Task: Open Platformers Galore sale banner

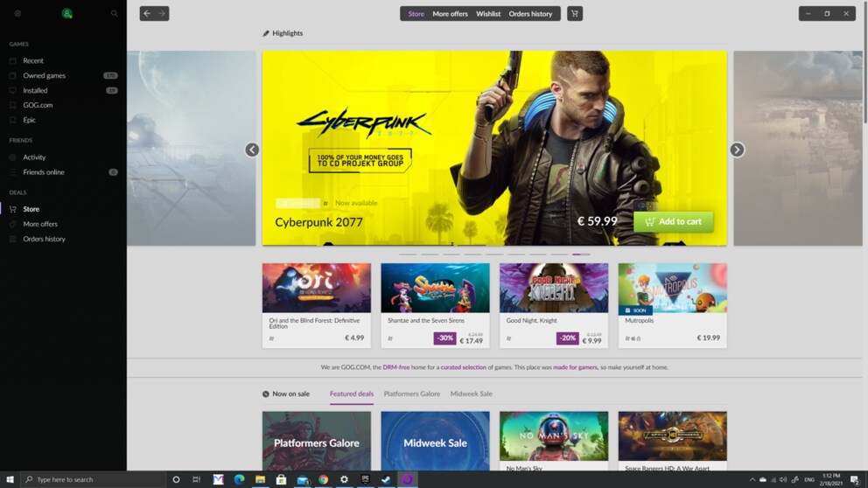Action: pos(317,441)
